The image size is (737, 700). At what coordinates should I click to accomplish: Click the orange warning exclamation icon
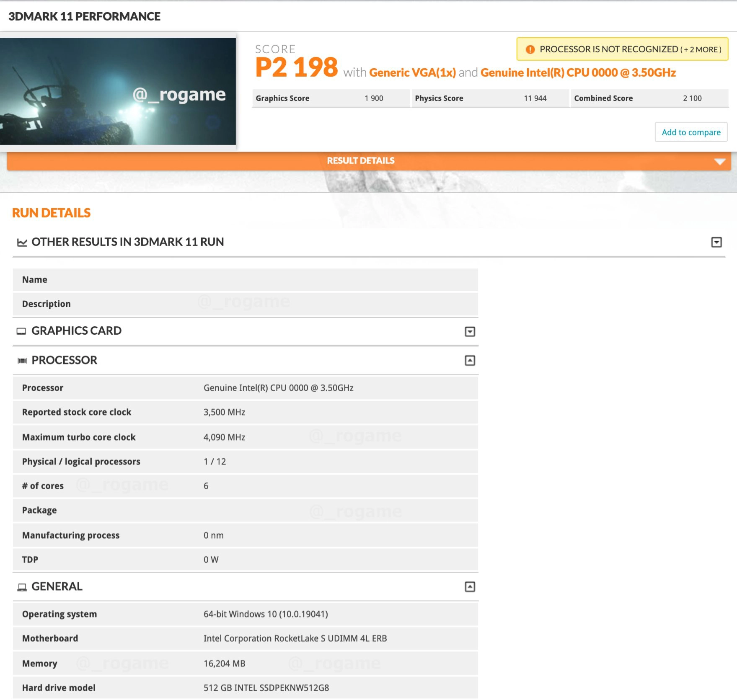pos(530,49)
